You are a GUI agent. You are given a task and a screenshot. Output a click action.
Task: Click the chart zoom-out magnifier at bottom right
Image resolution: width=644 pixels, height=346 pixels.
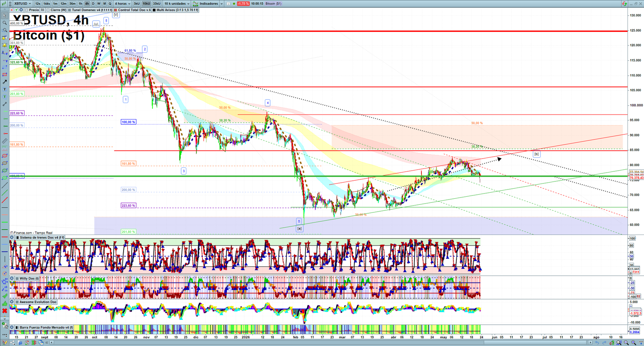click(x=626, y=342)
